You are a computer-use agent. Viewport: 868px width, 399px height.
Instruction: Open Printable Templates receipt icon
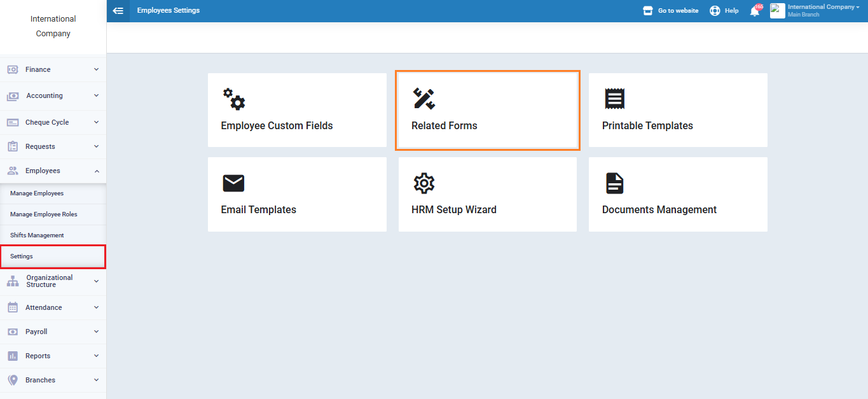click(x=614, y=99)
